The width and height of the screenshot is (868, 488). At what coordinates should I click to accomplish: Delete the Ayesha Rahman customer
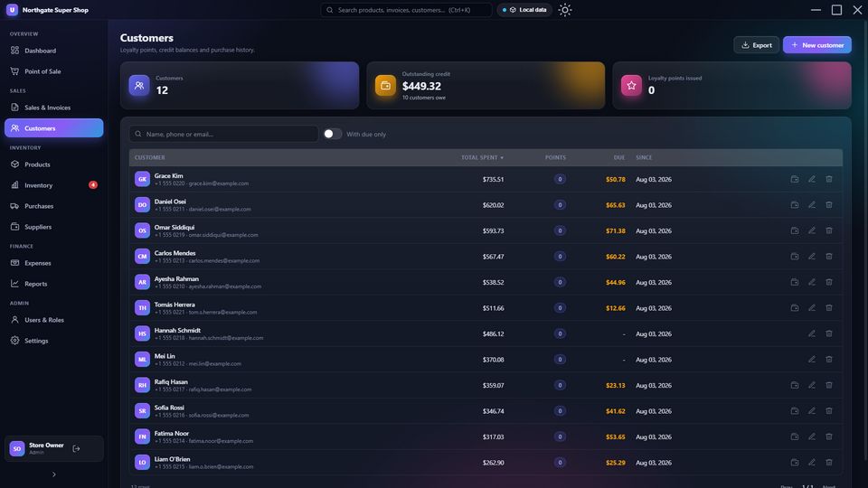(829, 282)
